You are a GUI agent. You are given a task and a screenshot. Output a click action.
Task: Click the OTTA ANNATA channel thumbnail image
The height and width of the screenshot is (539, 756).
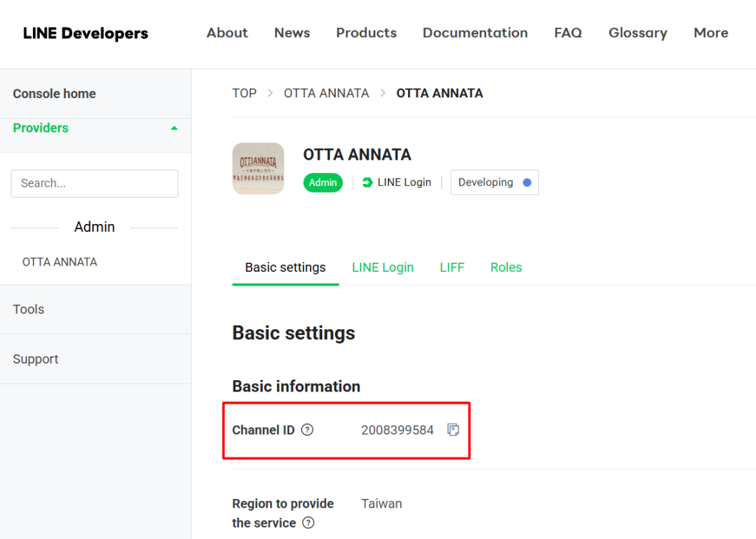pyautogui.click(x=258, y=168)
